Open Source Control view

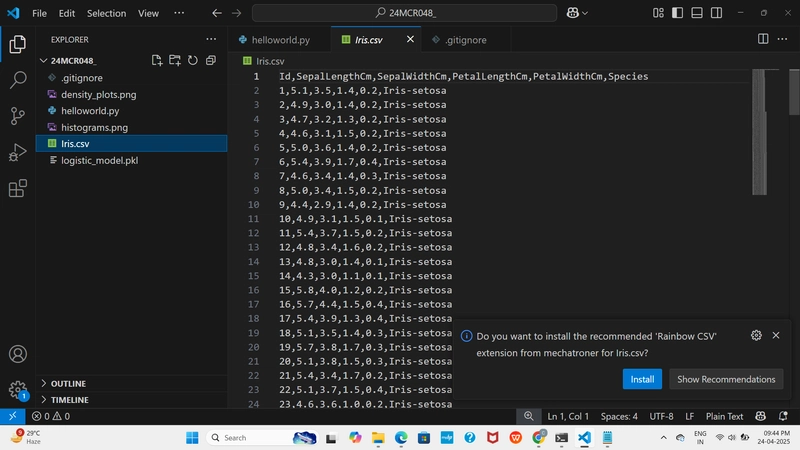coord(17,116)
